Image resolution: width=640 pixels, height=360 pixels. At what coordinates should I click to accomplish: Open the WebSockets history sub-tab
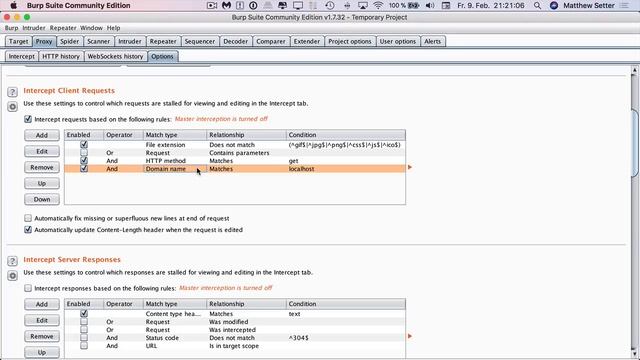tap(115, 56)
